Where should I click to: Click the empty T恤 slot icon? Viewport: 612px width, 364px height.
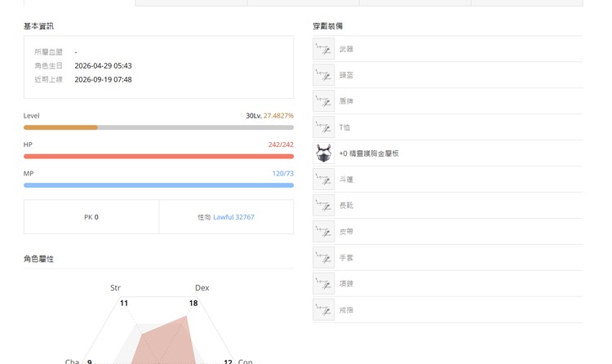[324, 127]
